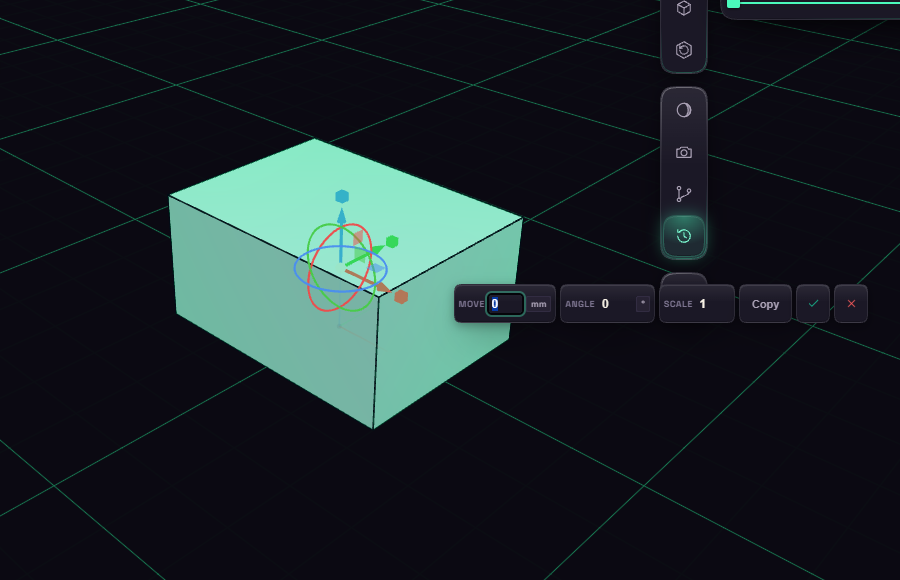
Task: Select the green move arrow tip
Action: 377,251
